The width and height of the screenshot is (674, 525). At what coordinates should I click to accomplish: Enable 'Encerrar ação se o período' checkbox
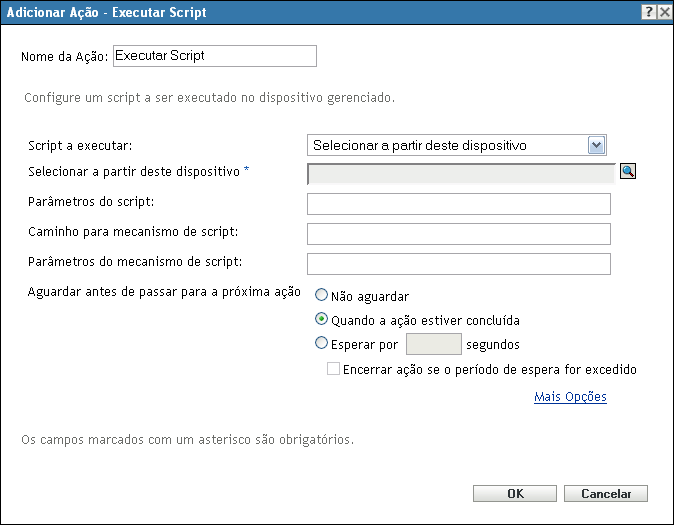click(x=334, y=369)
